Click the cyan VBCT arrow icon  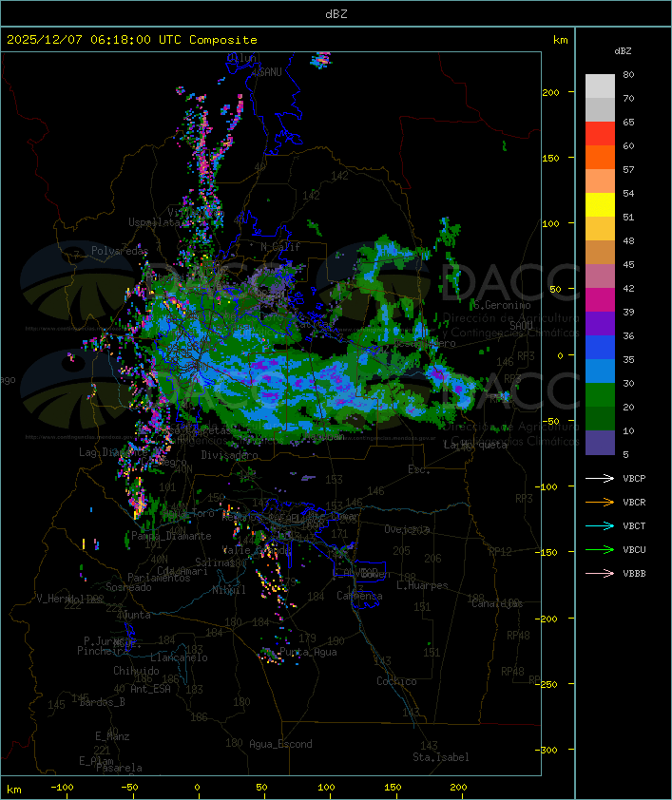pos(600,525)
